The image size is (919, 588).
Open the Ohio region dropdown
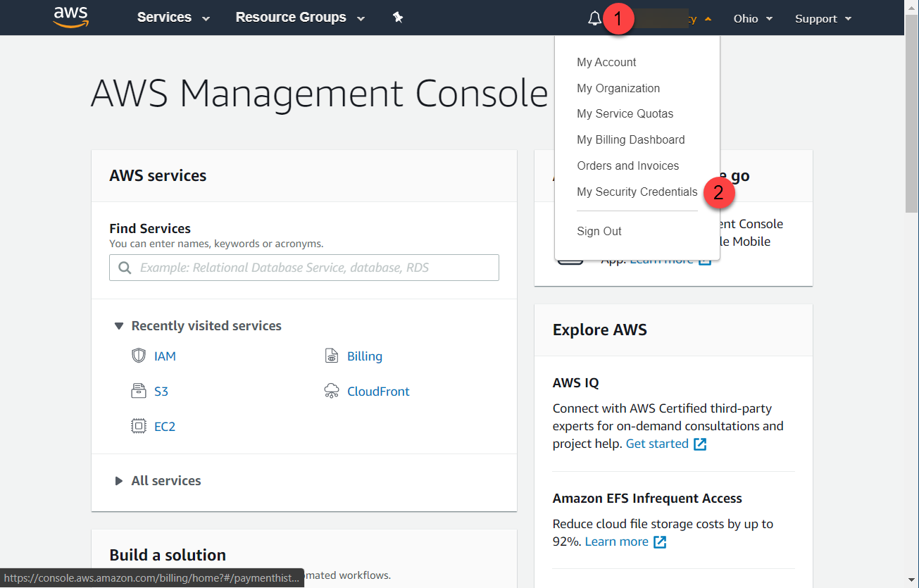[x=753, y=18]
